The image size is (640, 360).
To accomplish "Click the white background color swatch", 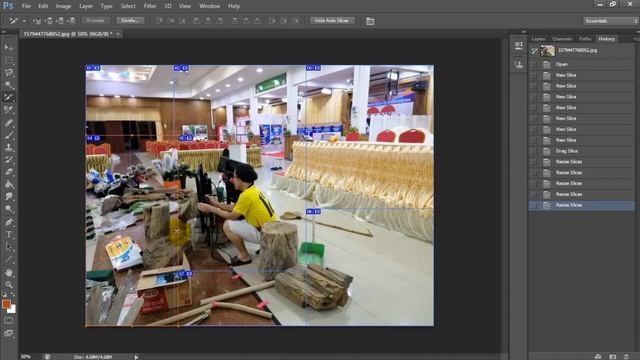I will pyautogui.click(x=12, y=309).
